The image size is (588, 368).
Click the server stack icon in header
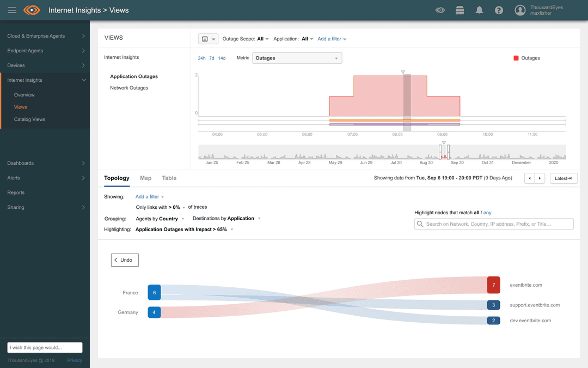(460, 10)
